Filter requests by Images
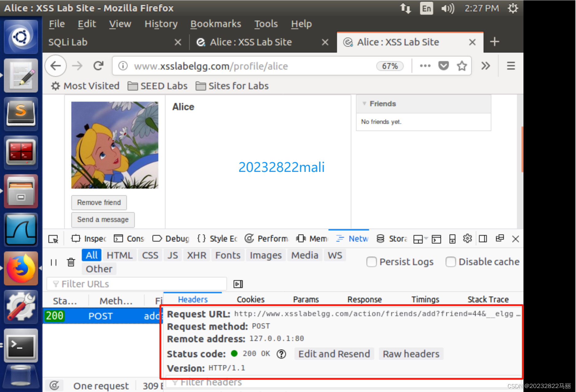 266,255
